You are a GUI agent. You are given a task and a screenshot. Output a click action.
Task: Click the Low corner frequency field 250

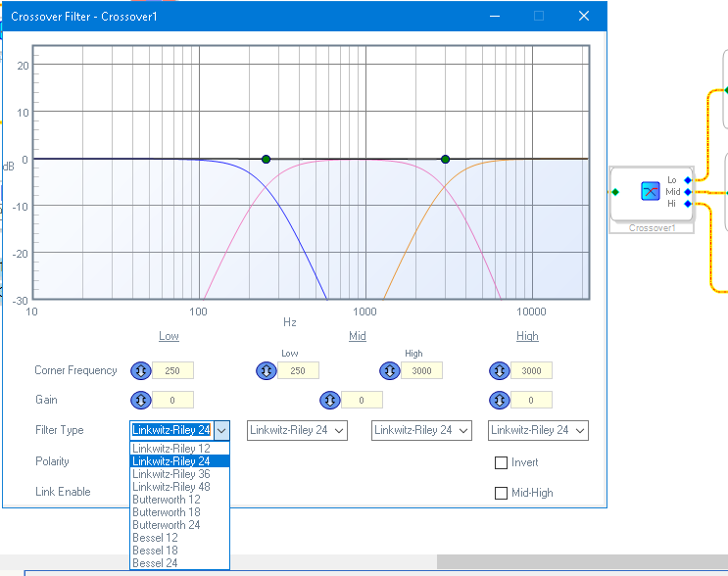[172, 371]
